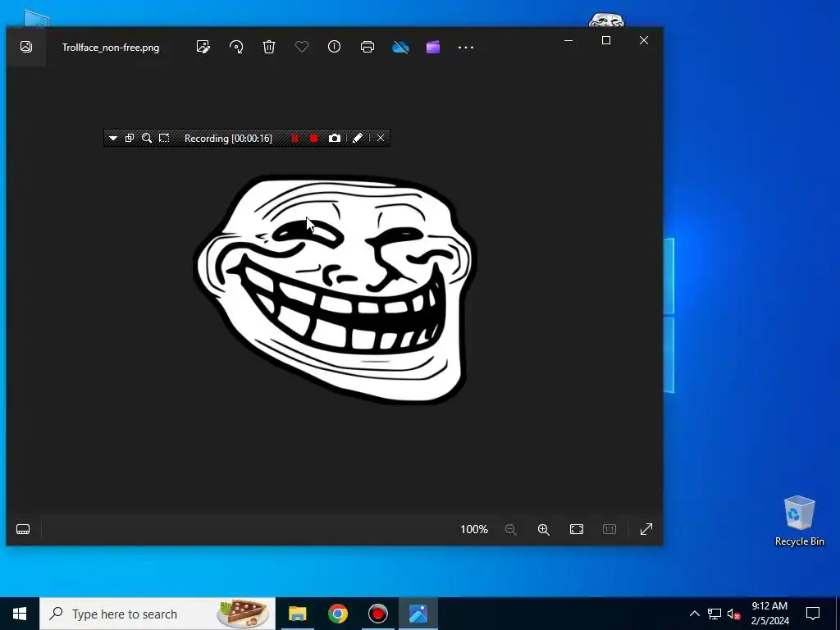Open the Windows Start menu
Screen dimensions: 840x630
(x=20, y=614)
